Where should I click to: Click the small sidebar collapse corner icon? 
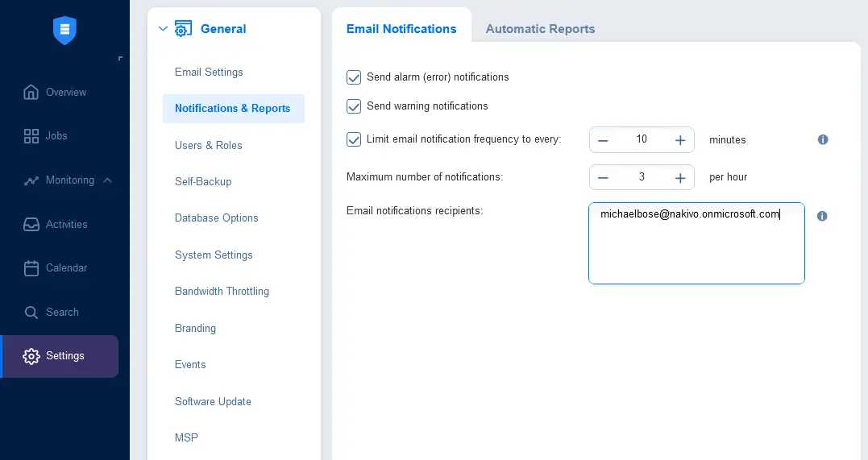point(120,58)
